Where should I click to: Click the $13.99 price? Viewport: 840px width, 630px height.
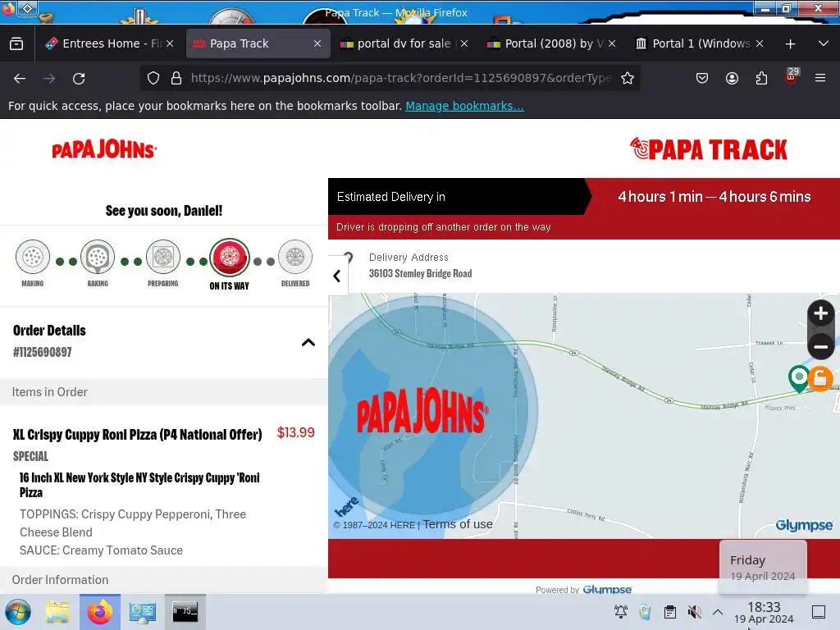[295, 432]
